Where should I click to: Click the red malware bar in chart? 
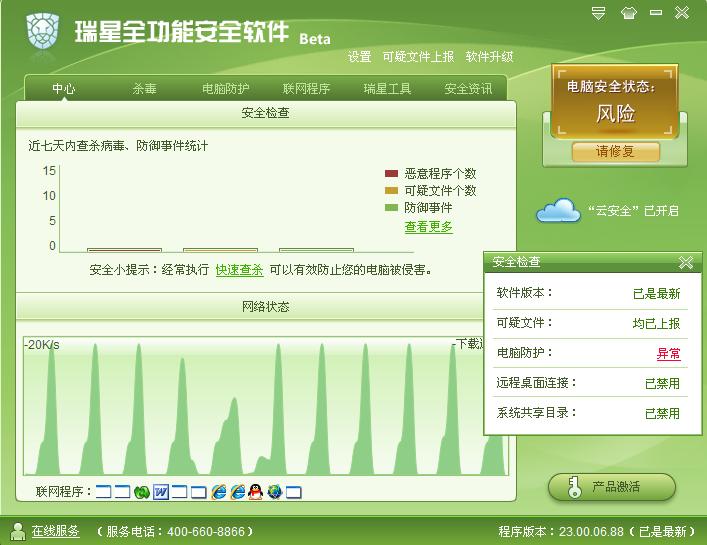coord(124,250)
